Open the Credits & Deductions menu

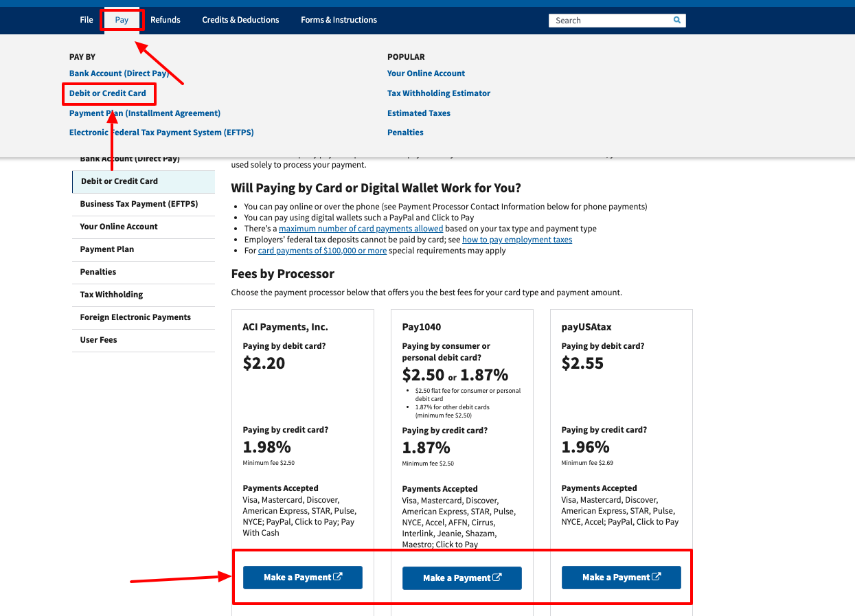pyautogui.click(x=240, y=20)
